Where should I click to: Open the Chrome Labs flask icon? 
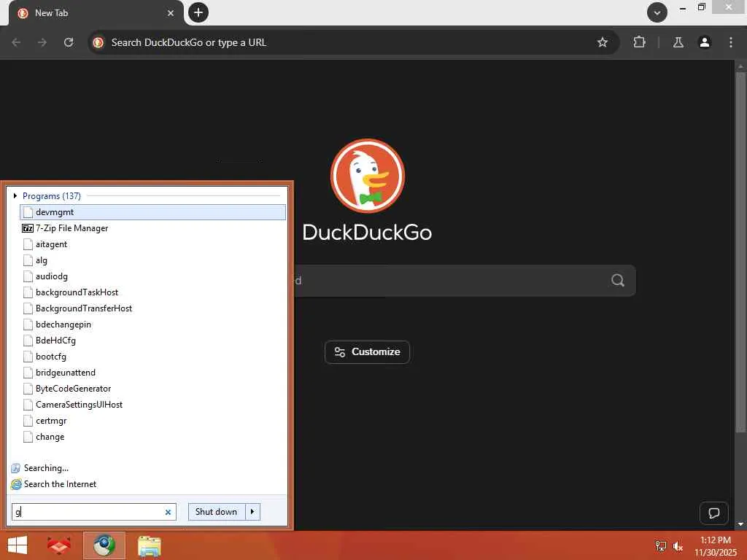click(678, 42)
